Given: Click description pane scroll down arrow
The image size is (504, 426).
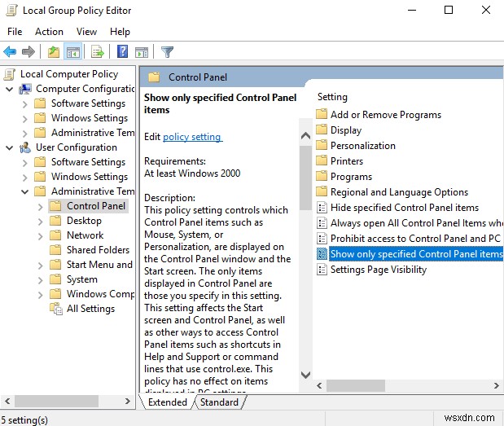Looking at the screenshot, I should pos(305,375).
